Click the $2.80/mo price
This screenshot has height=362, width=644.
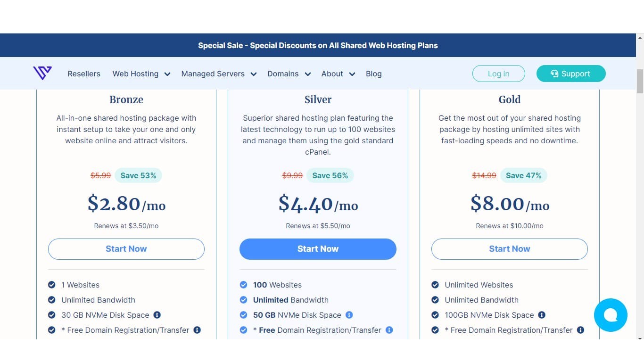click(x=126, y=204)
